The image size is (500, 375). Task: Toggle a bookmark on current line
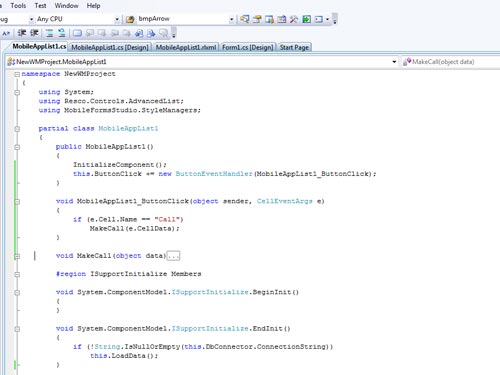pyautogui.click(x=77, y=33)
